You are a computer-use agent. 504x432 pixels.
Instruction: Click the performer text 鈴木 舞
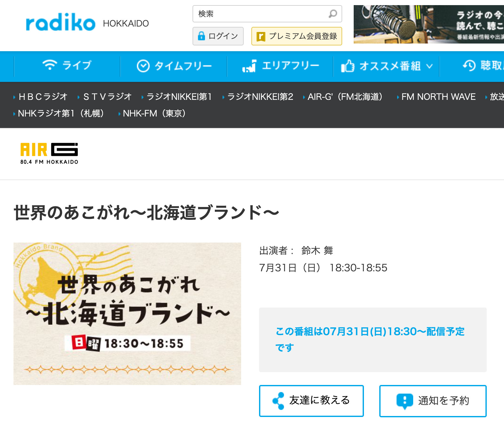(317, 251)
